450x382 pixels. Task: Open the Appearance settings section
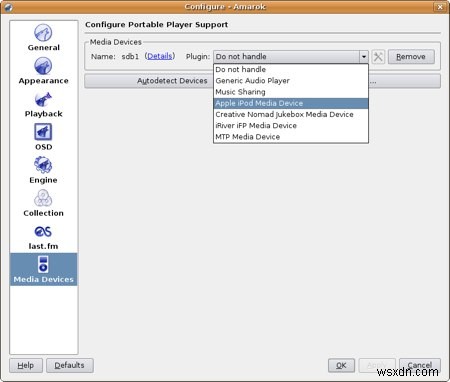[x=43, y=71]
